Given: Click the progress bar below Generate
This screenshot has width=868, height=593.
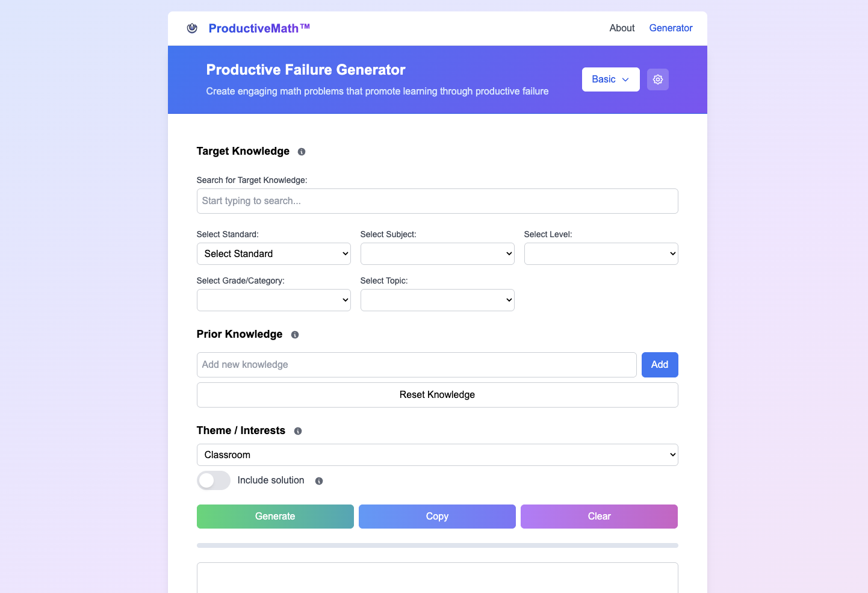Looking at the screenshot, I should coord(438,545).
